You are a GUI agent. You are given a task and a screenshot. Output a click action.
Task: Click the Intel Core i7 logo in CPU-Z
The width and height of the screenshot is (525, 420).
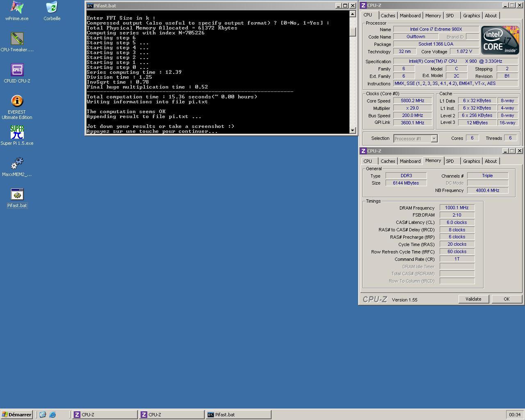(x=500, y=40)
